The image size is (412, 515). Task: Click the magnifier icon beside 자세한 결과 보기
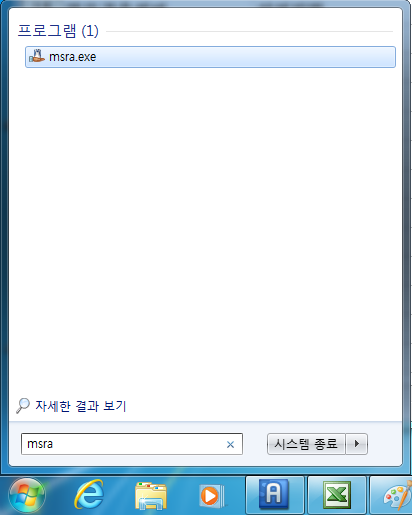(23, 406)
